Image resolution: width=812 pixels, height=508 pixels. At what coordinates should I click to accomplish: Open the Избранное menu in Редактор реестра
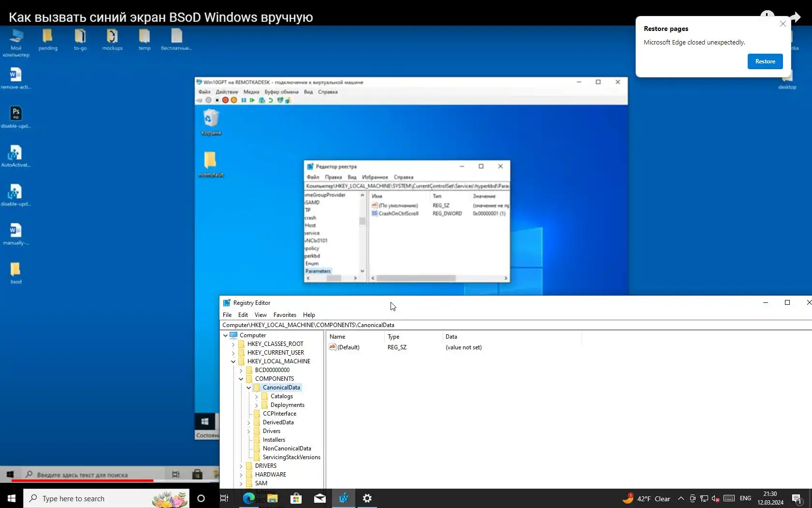[x=375, y=177]
